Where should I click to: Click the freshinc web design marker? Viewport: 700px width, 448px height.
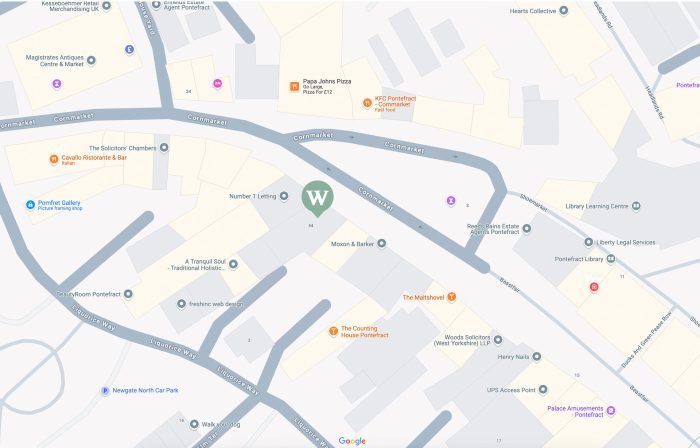point(181,304)
